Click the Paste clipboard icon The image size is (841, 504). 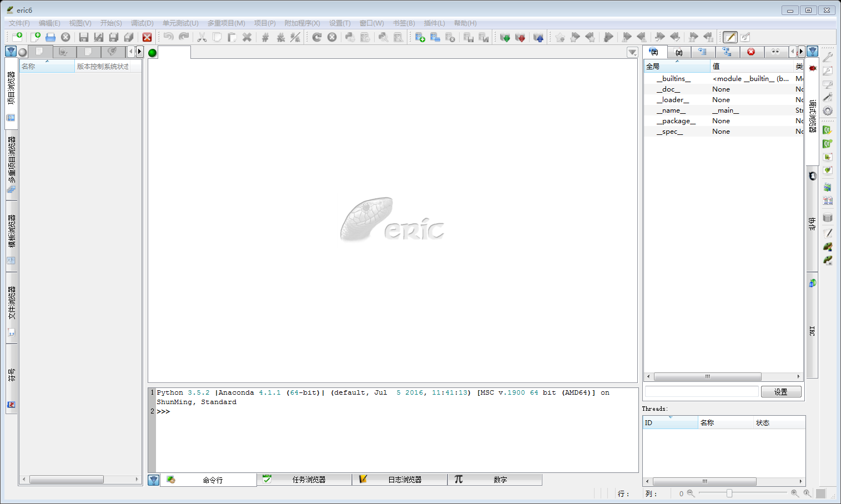232,37
